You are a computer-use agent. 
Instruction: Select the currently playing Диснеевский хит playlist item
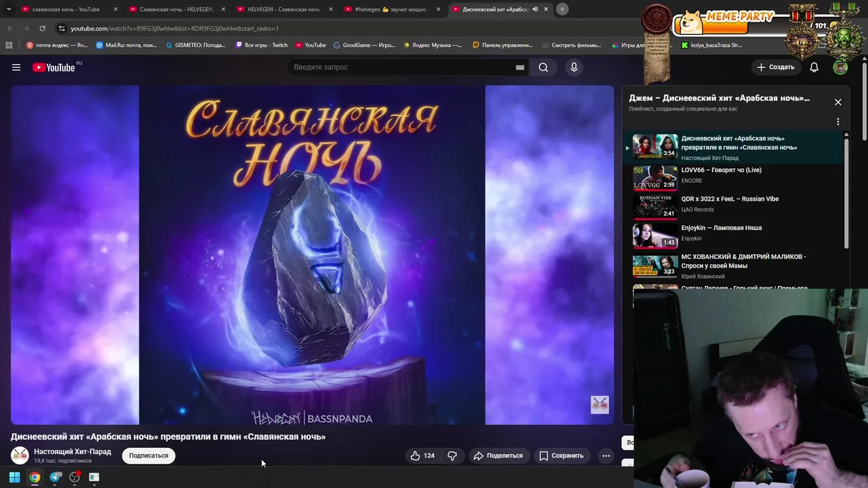[734, 147]
